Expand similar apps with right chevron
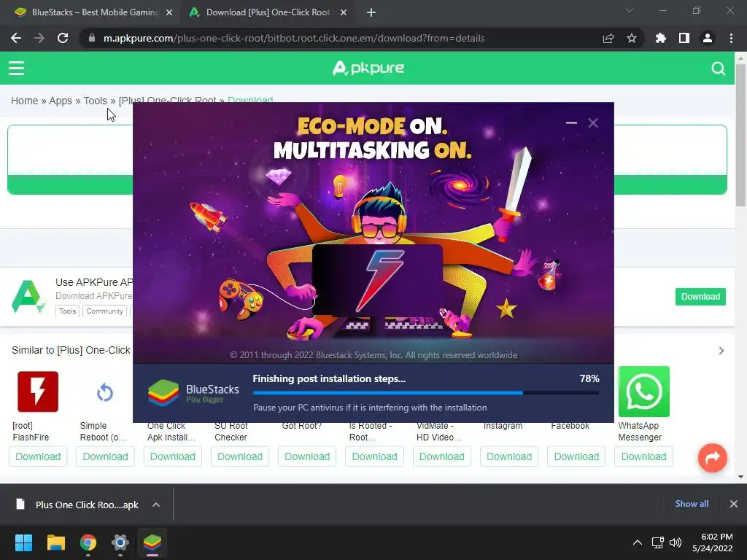747x560 pixels. tap(721, 351)
